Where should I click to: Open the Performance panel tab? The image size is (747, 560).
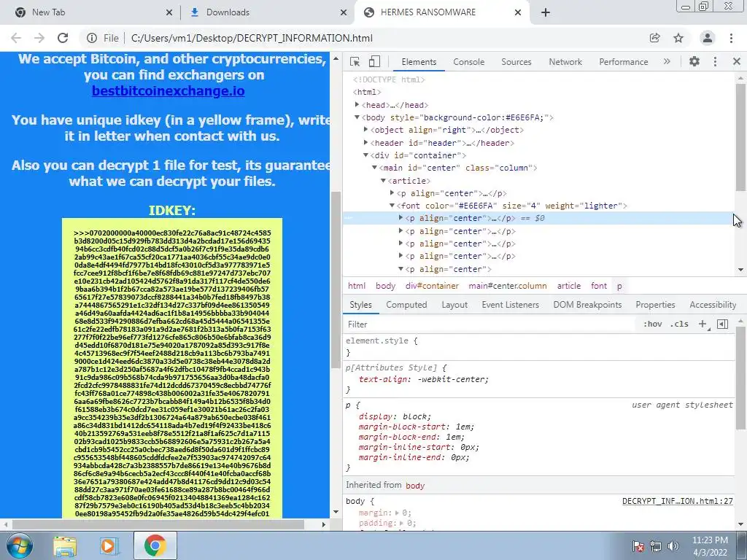point(623,61)
